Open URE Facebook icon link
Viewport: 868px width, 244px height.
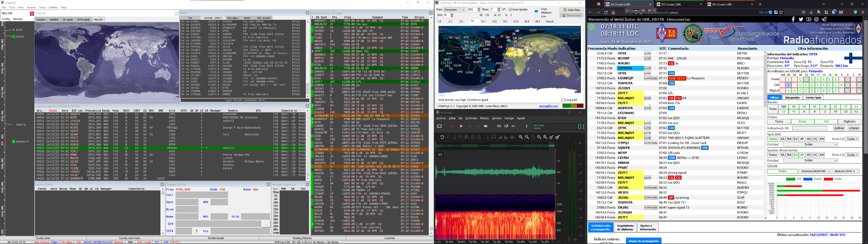click(793, 19)
